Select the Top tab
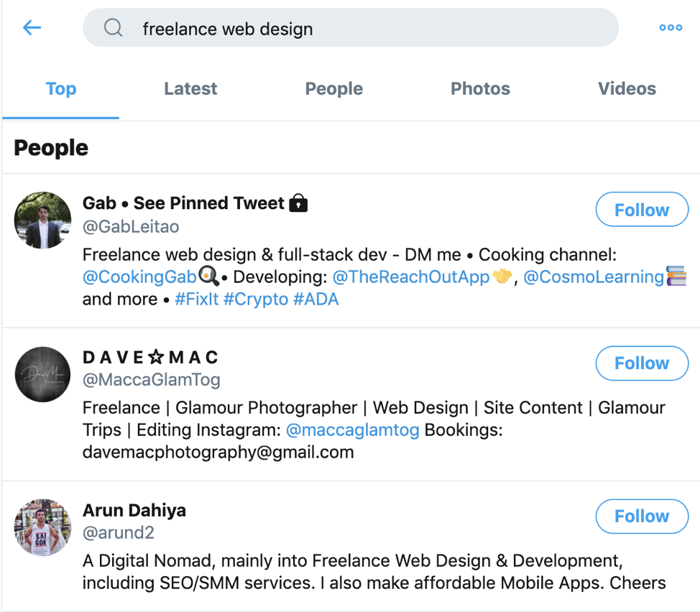 click(x=61, y=88)
